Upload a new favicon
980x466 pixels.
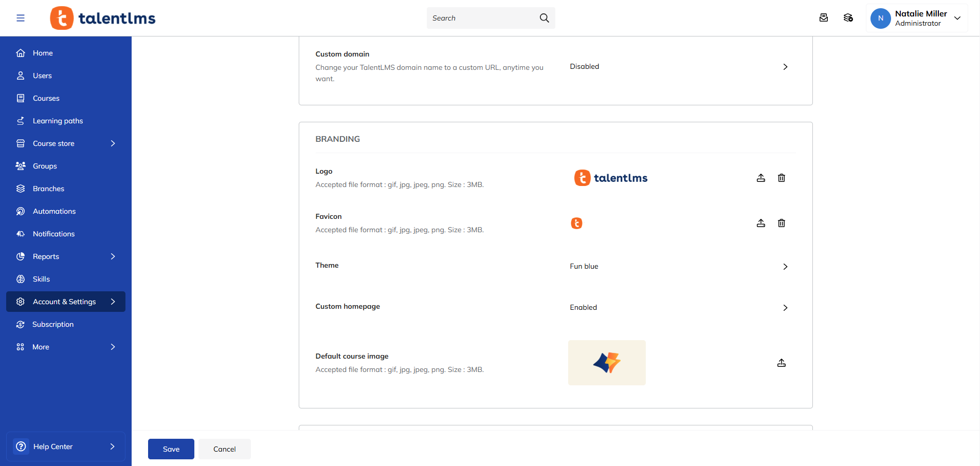[x=761, y=223]
